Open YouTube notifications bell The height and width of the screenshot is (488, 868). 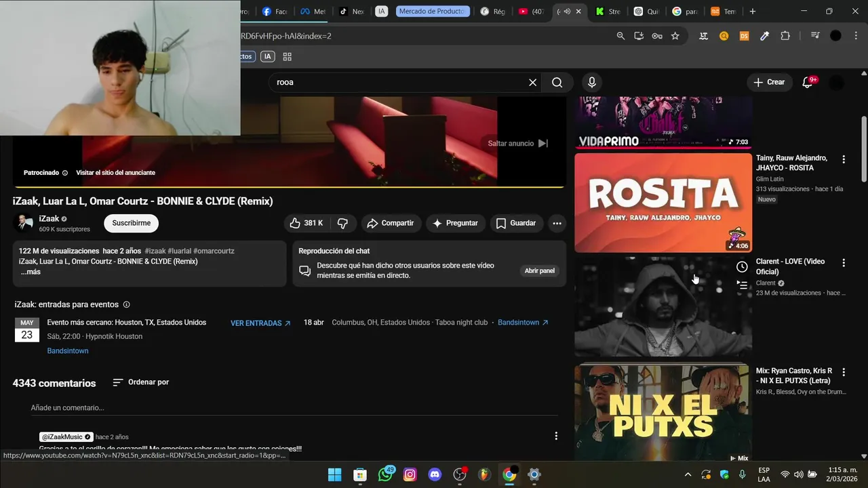coord(807,82)
